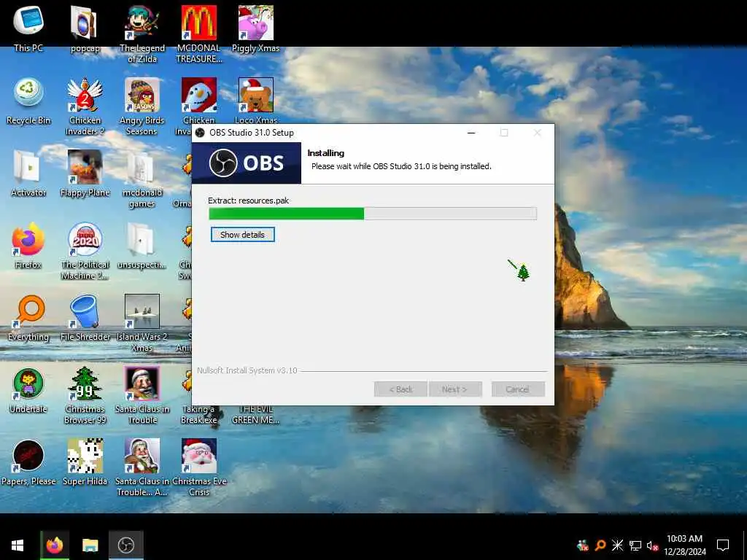The width and height of the screenshot is (747, 560).
Task: Minimize the OBS Studio Setup window
Action: 471,133
